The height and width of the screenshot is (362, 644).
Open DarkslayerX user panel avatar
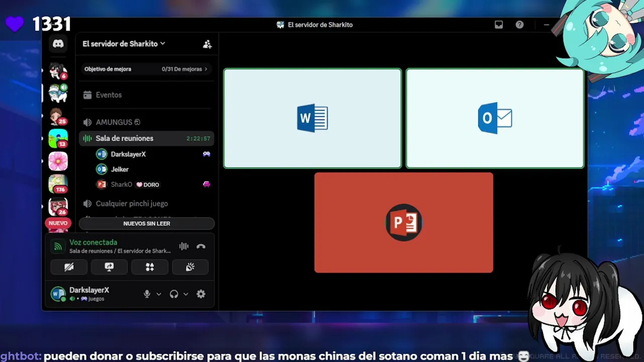point(58,294)
